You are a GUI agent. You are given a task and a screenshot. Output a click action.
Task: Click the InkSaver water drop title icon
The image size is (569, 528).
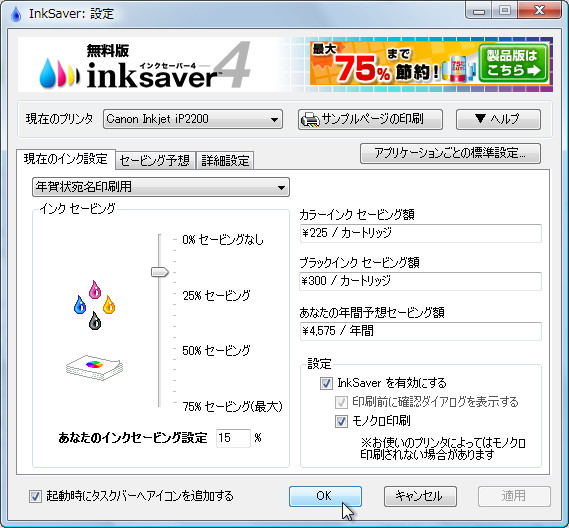click(16, 14)
